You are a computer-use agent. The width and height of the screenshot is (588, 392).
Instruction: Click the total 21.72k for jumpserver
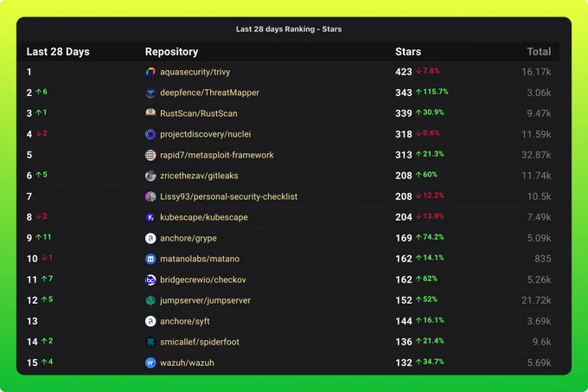pos(536,300)
